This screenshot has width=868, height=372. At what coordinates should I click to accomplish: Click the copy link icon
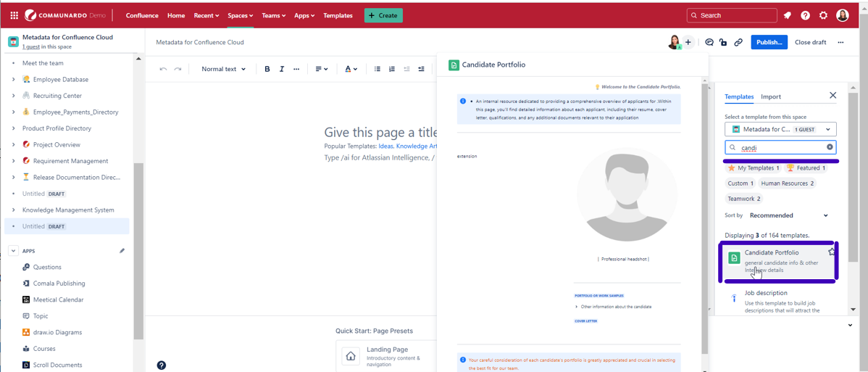tap(738, 42)
